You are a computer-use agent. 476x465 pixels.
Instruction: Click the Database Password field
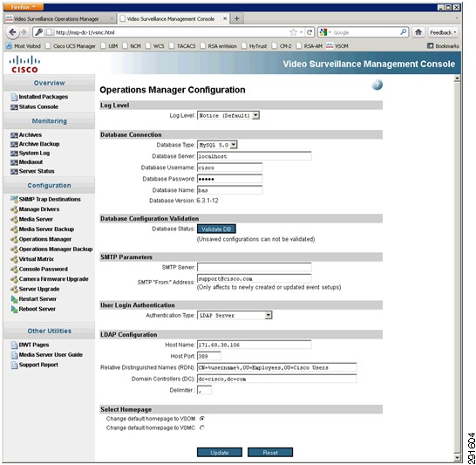click(x=230, y=179)
